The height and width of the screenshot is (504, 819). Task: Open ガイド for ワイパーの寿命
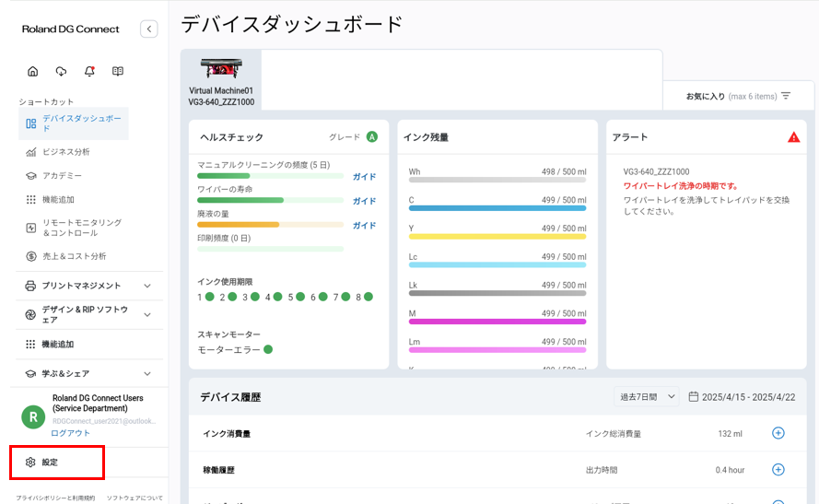pos(364,201)
